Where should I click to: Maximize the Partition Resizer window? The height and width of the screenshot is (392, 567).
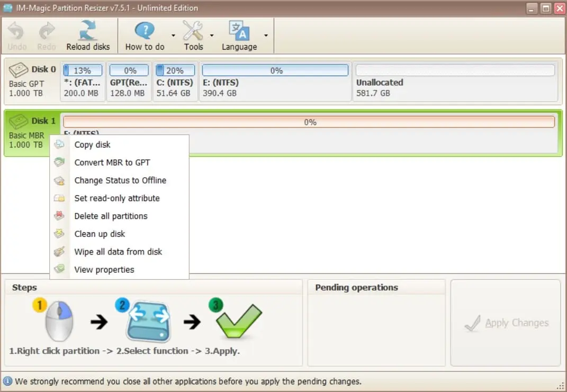click(x=546, y=8)
